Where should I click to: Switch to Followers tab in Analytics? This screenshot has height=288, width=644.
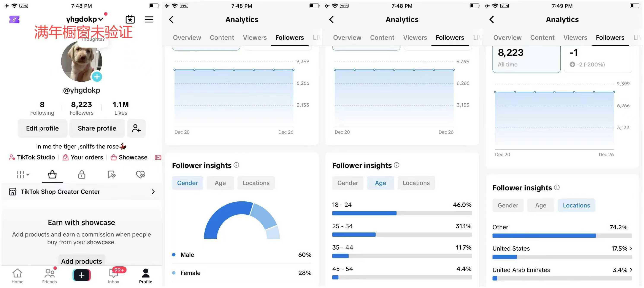[290, 37]
